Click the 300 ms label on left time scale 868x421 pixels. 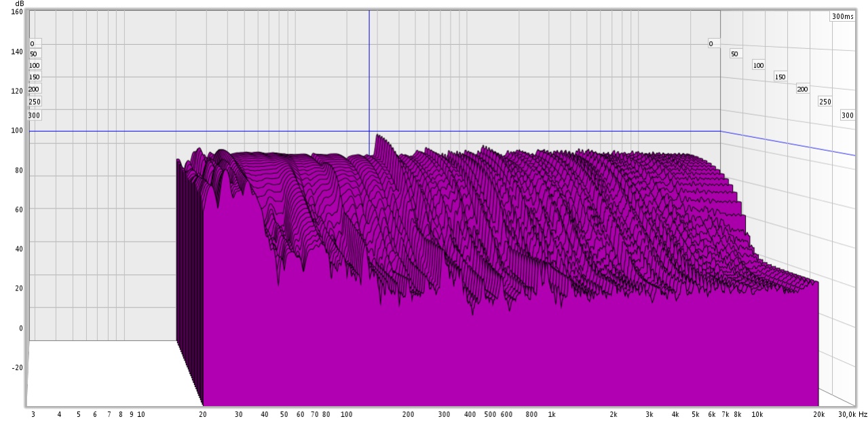[34, 115]
